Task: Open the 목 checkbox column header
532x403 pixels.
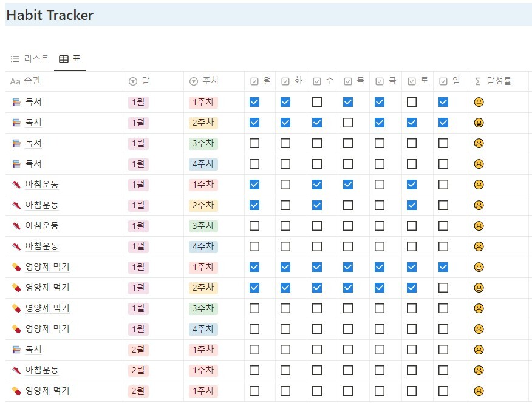Action: pyautogui.click(x=354, y=81)
